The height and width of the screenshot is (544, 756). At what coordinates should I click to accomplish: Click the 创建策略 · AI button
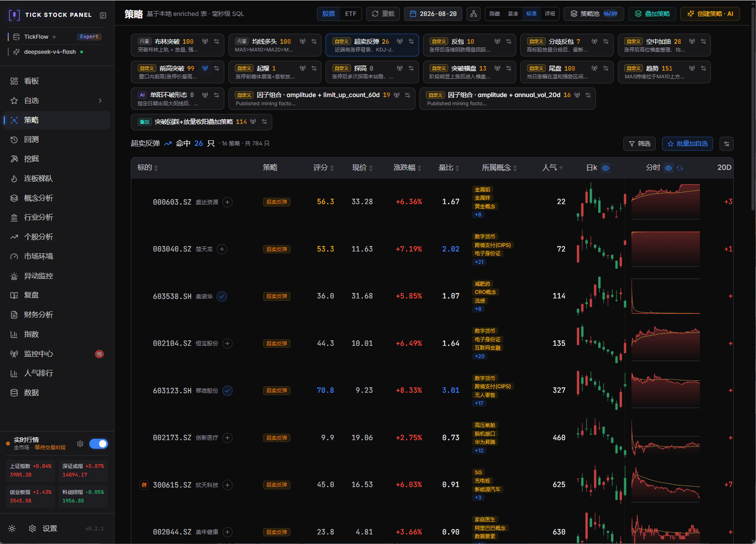click(710, 14)
